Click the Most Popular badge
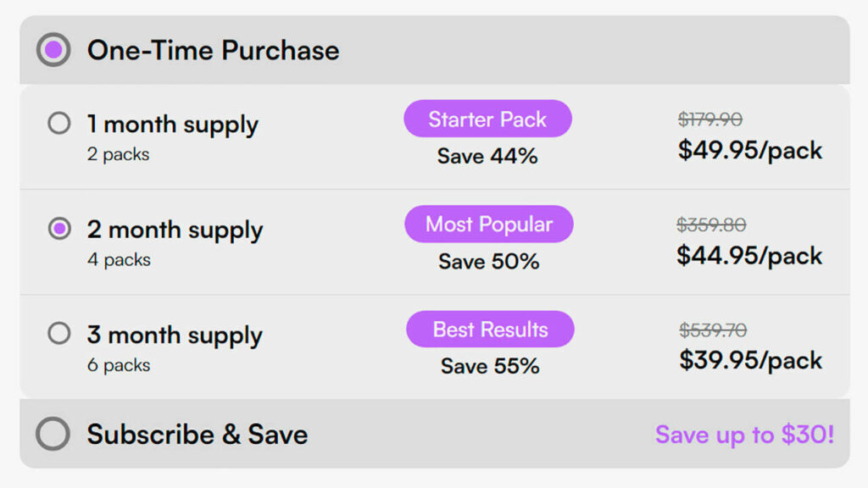Image resolution: width=868 pixels, height=488 pixels. pos(488,225)
